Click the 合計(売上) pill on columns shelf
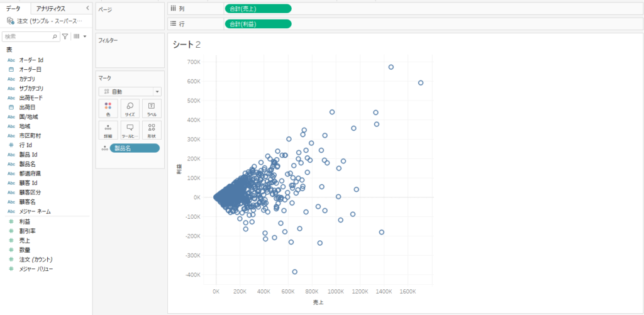The height and width of the screenshot is (315, 644). 258,8
